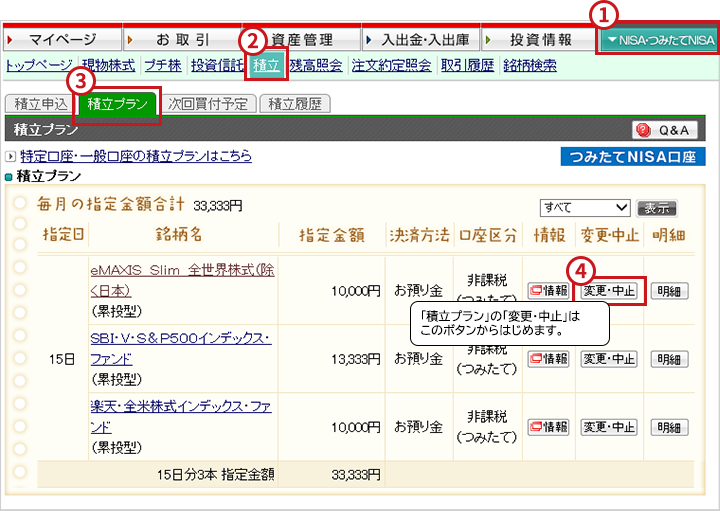This screenshot has height=511, width=720.
Task: Open the 資産管理 main tab
Action: pos(302,39)
